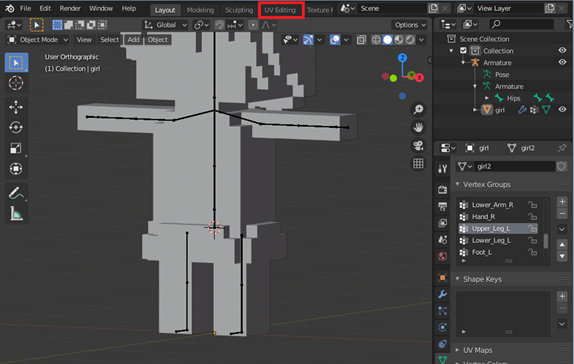
Task: Open the Modifiers wrench properties tab
Action: [x=442, y=294]
